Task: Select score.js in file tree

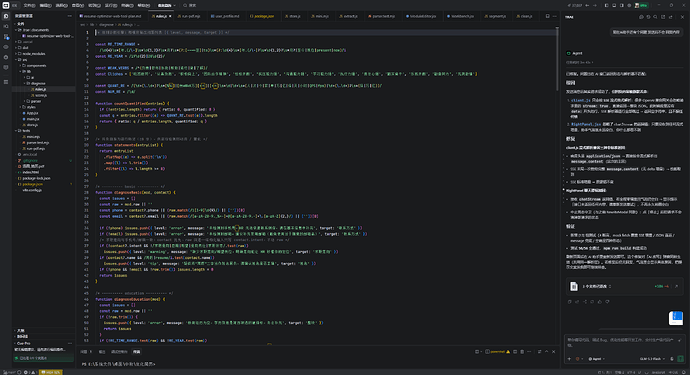Action: 40,95
